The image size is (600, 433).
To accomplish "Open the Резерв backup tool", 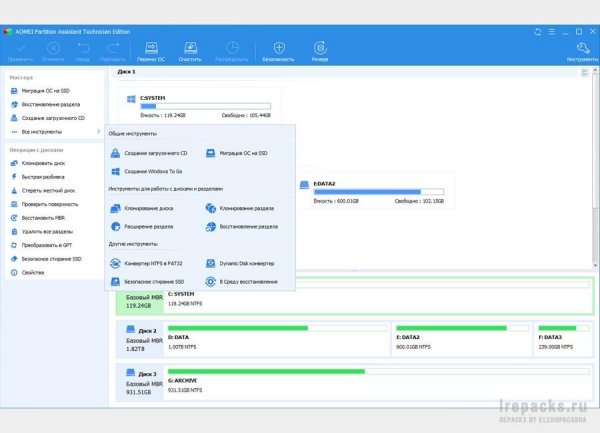I will 320,52.
